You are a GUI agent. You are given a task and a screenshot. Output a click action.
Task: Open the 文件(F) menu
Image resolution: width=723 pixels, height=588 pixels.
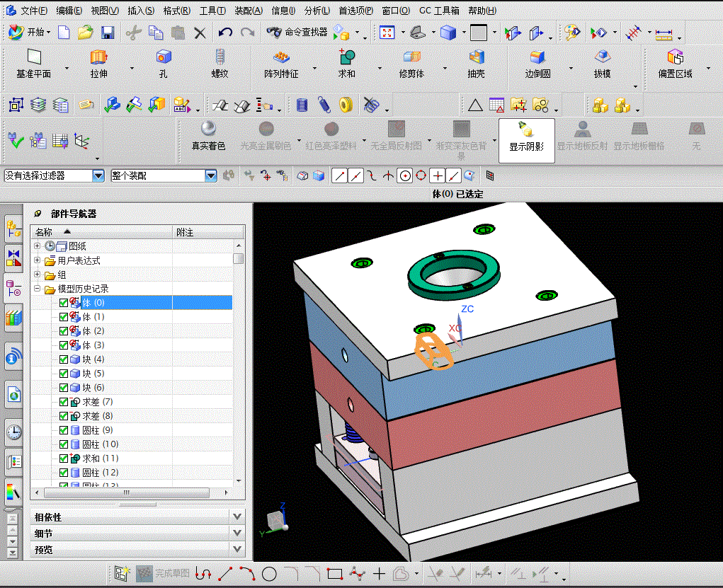(x=34, y=10)
